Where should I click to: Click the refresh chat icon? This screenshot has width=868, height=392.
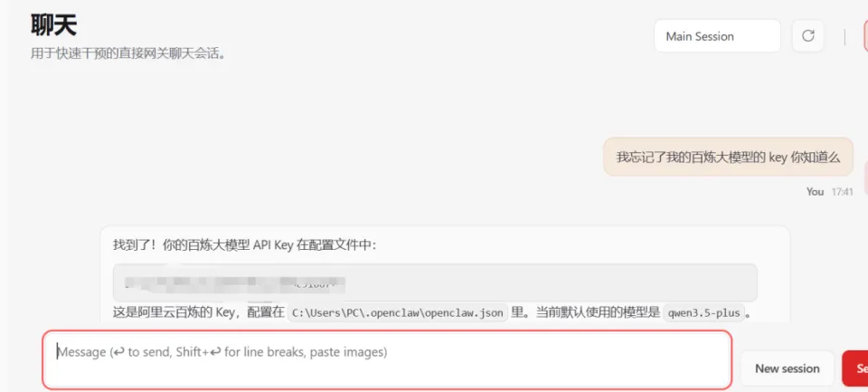point(807,36)
